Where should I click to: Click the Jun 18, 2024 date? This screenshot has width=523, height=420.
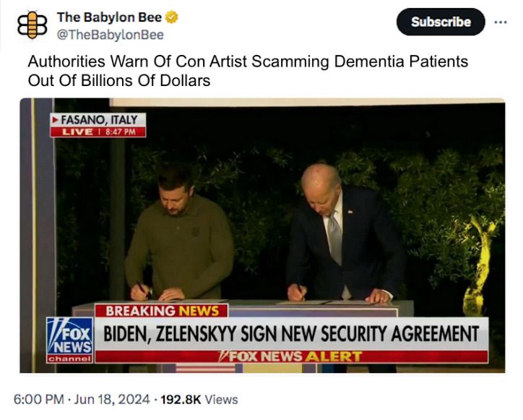click(112, 399)
